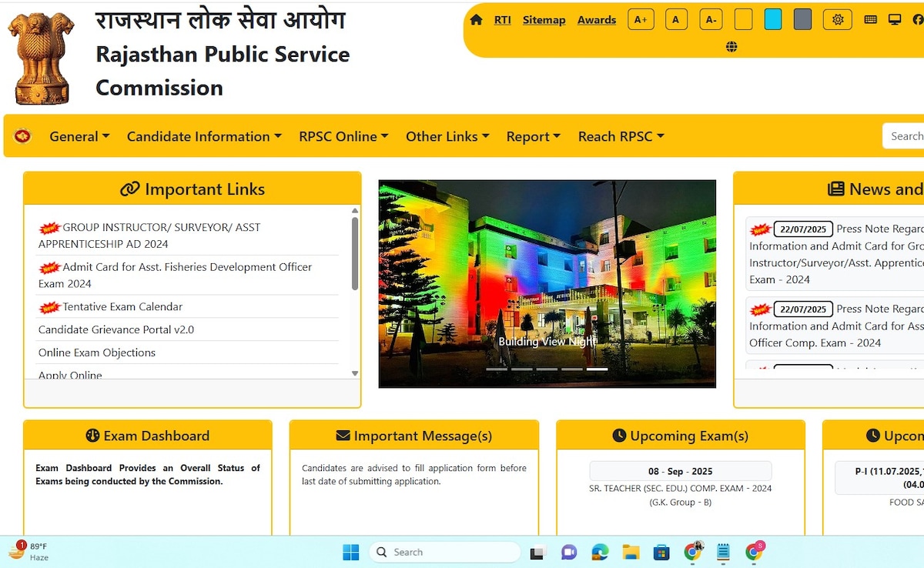Open Candidate Grievance Portal v2.0

click(116, 329)
